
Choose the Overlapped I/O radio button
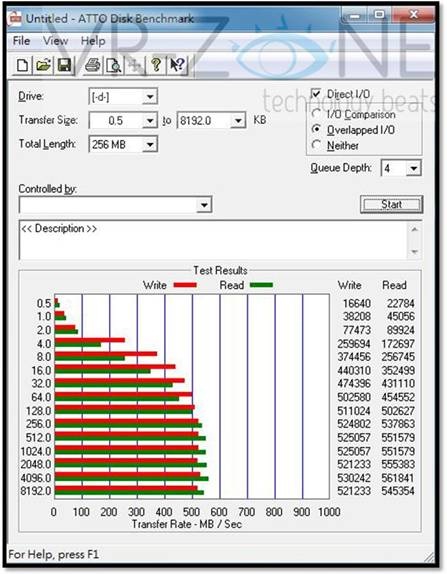point(316,130)
